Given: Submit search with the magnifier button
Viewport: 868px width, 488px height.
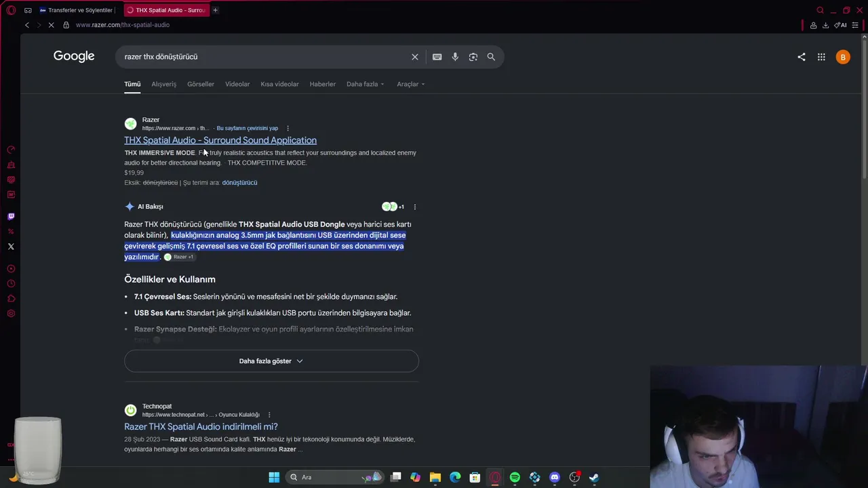Looking at the screenshot, I should (491, 57).
